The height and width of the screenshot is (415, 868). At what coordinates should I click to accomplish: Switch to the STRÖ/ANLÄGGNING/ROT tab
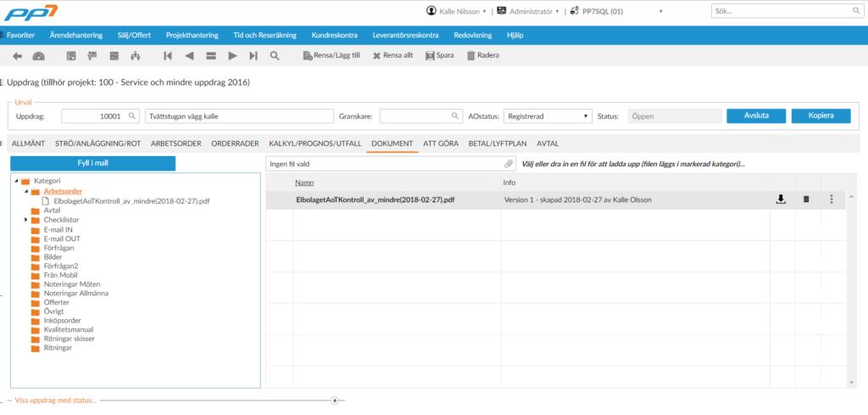pyautogui.click(x=98, y=143)
